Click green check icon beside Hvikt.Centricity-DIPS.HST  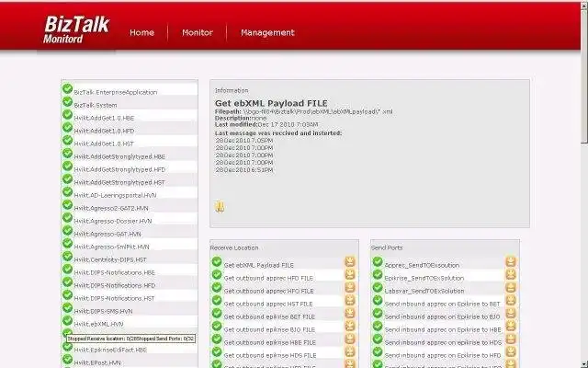click(67, 256)
